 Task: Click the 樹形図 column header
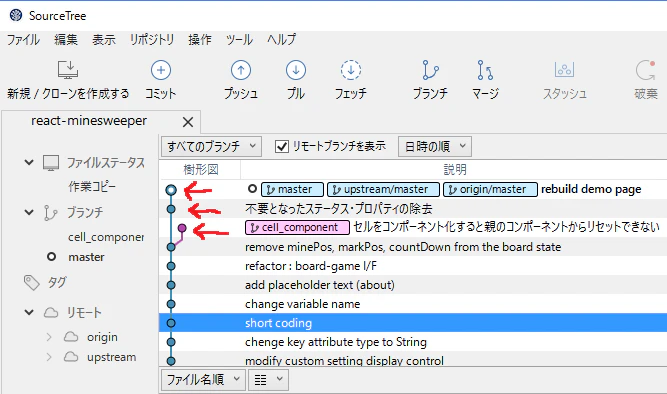click(x=201, y=170)
